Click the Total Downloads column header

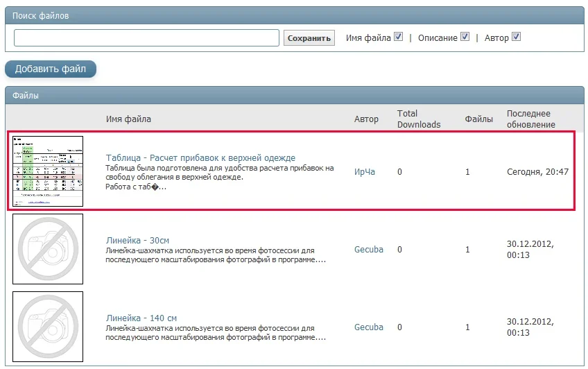419,119
